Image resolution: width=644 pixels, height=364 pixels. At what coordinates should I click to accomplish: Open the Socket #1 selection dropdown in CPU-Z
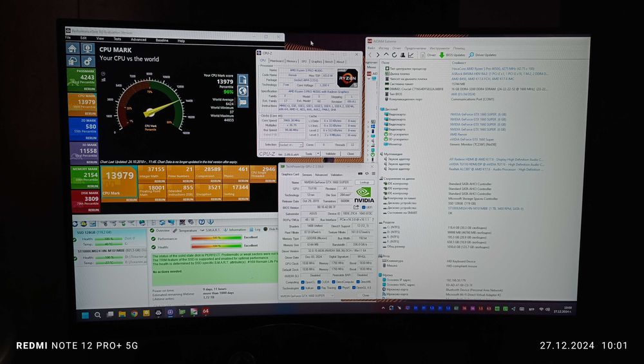coord(290,144)
